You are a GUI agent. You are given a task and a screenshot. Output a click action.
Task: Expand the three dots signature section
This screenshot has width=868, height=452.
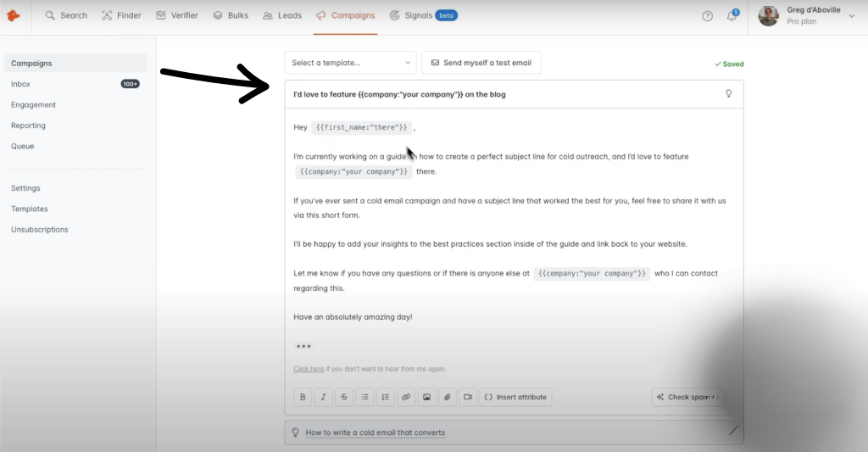(303, 346)
